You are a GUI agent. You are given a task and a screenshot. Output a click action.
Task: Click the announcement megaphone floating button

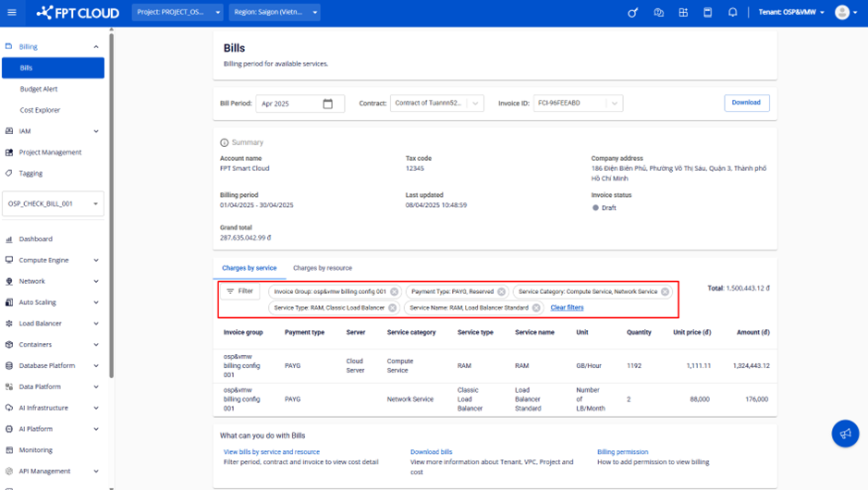pos(844,434)
